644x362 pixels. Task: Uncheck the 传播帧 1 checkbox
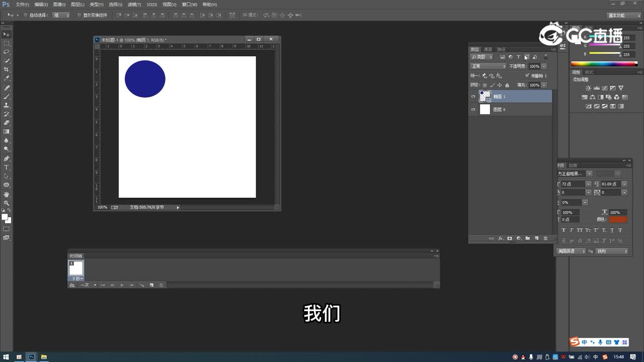[x=527, y=75]
